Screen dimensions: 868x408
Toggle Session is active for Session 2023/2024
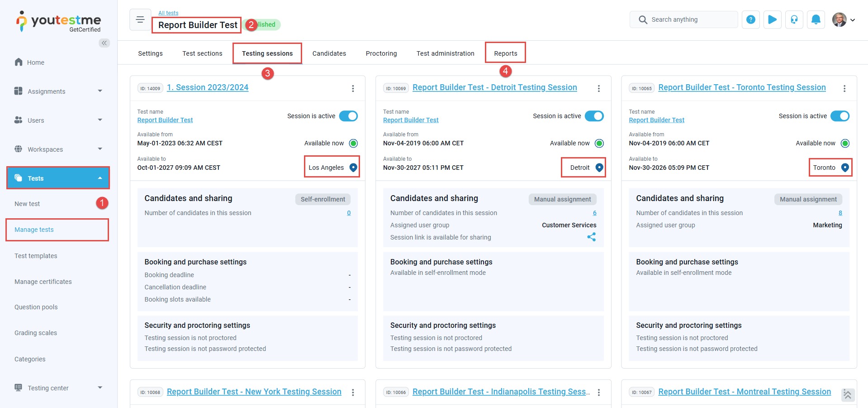(x=348, y=116)
